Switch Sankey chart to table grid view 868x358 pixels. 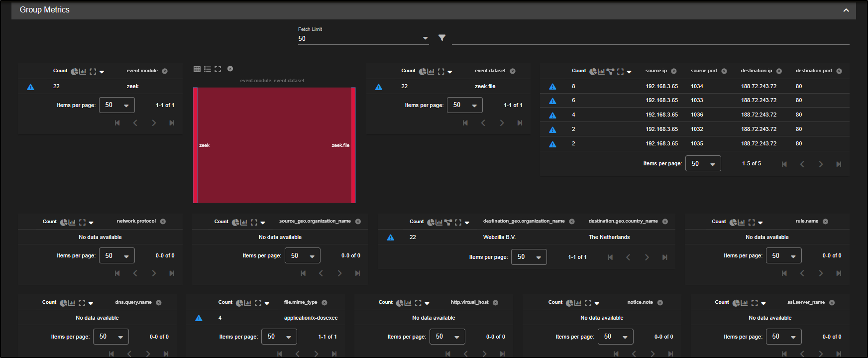197,69
